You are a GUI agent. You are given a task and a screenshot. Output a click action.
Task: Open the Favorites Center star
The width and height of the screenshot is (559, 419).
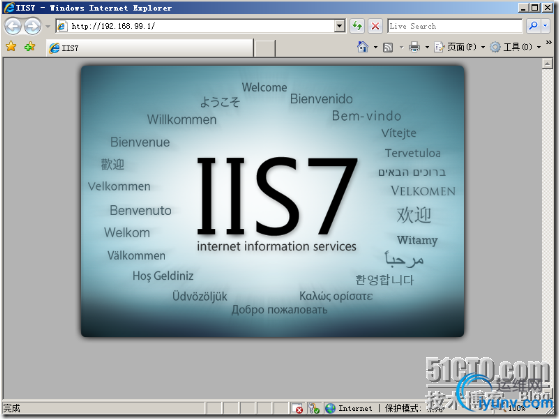(x=11, y=46)
